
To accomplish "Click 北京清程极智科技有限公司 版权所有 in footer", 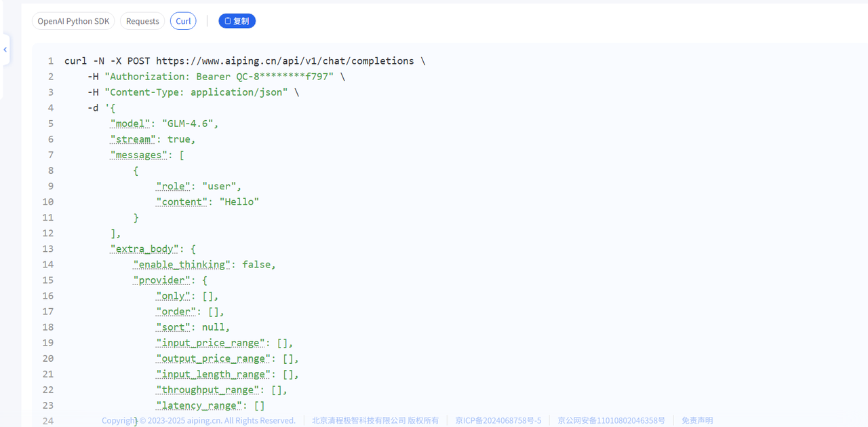I will tap(375, 420).
